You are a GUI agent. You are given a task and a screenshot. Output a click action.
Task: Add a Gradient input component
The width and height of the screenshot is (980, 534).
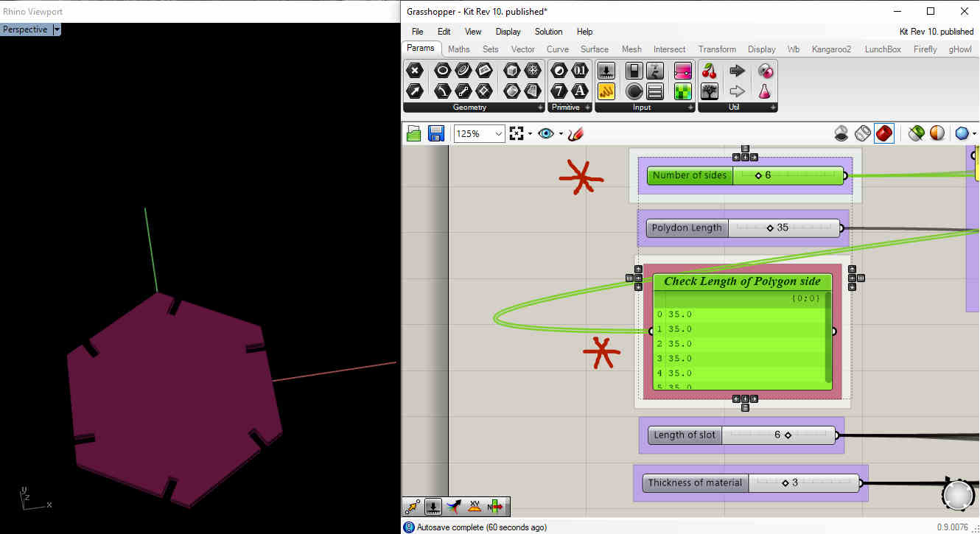pos(683,71)
